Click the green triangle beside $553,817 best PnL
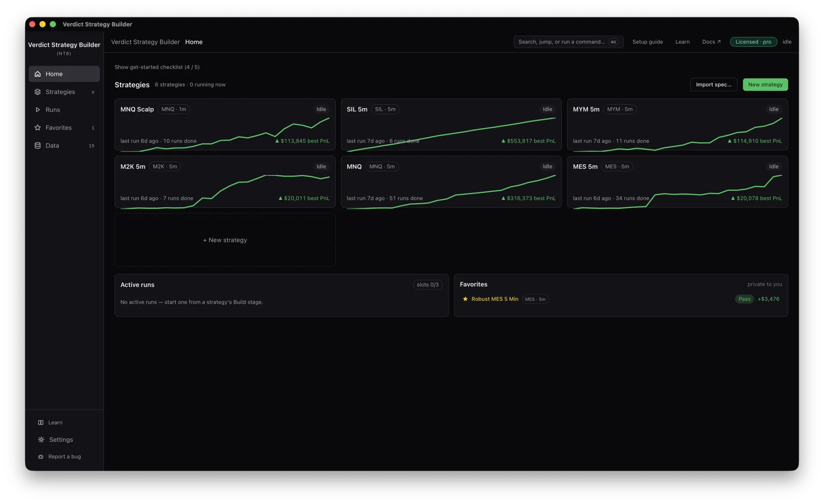Image resolution: width=824 pixels, height=504 pixels. pos(503,141)
